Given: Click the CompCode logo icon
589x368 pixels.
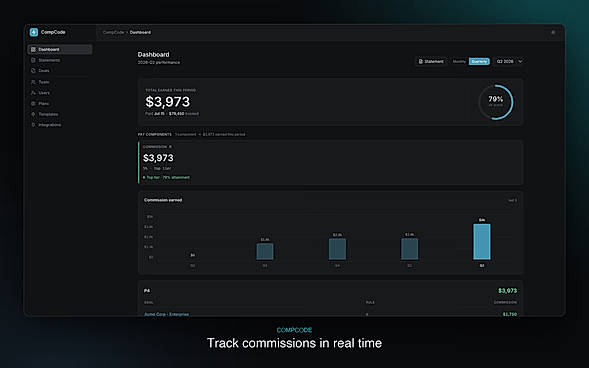Looking at the screenshot, I should pyautogui.click(x=34, y=32).
